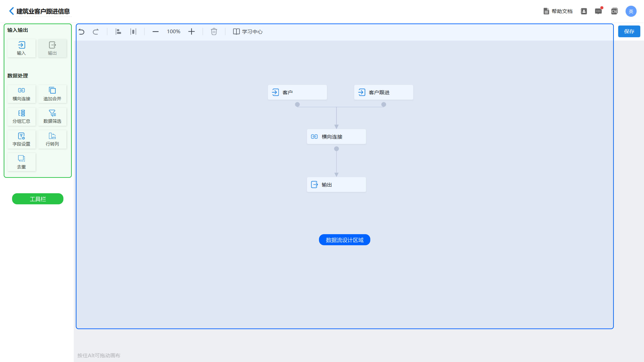The width and height of the screenshot is (644, 362).
Task: Click the 建筑业客户跟进信息 title text
Action: click(43, 11)
